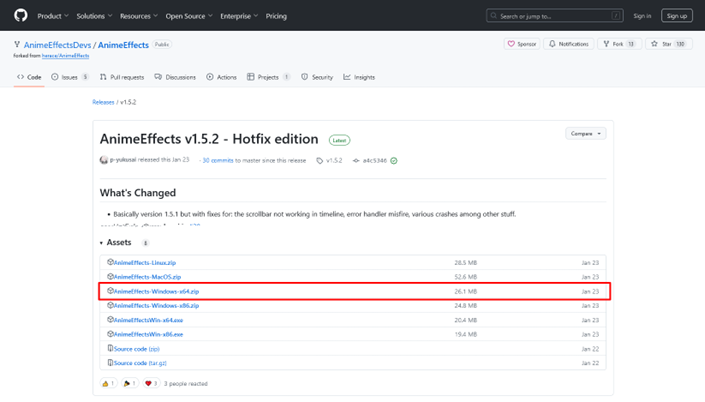Expand the Enterprise menu
Screen dimensions: 705x402
click(x=239, y=16)
